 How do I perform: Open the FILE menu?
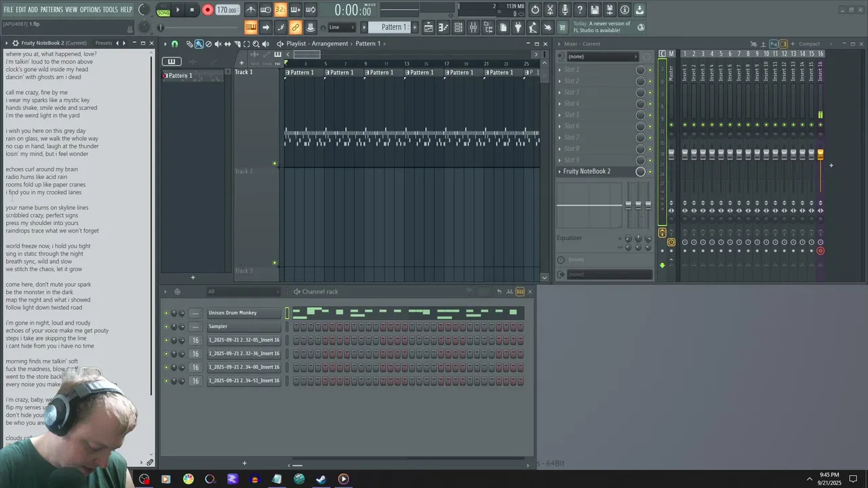click(x=8, y=9)
